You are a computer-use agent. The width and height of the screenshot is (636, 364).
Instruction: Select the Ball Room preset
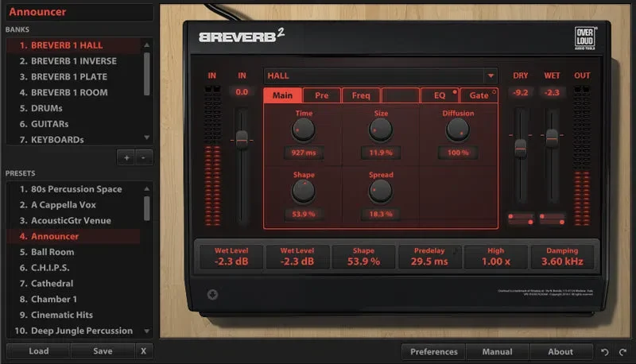pos(73,252)
